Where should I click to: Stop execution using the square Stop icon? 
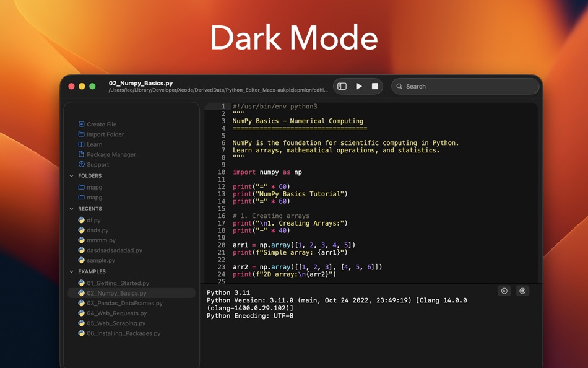[x=375, y=86]
